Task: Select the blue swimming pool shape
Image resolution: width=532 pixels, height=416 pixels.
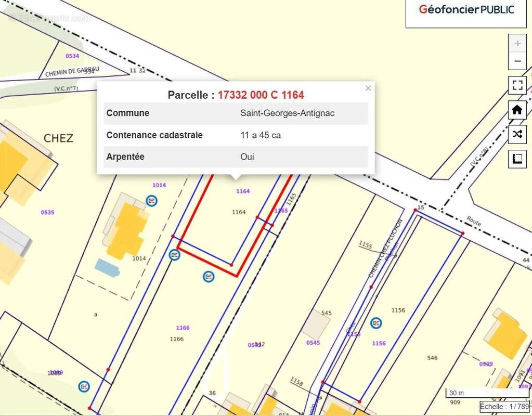Action: point(107,267)
